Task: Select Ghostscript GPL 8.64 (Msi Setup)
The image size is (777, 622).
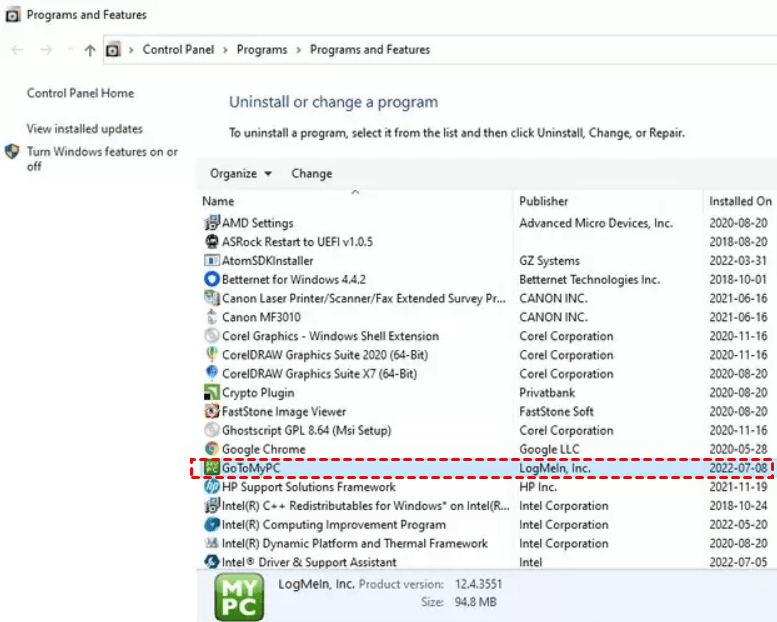Action: tap(307, 430)
